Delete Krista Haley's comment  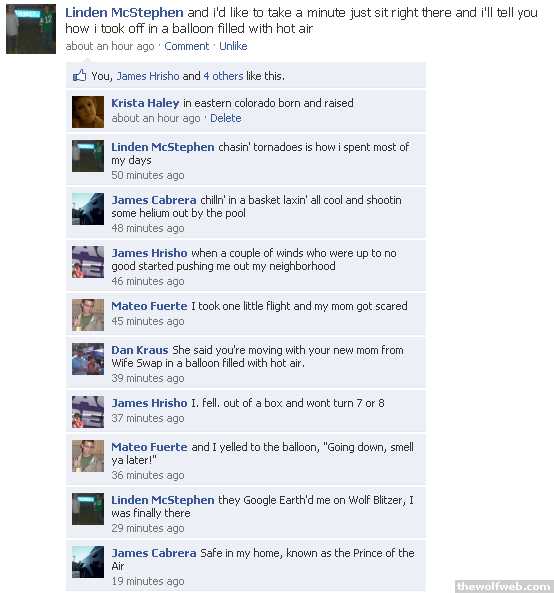click(226, 118)
